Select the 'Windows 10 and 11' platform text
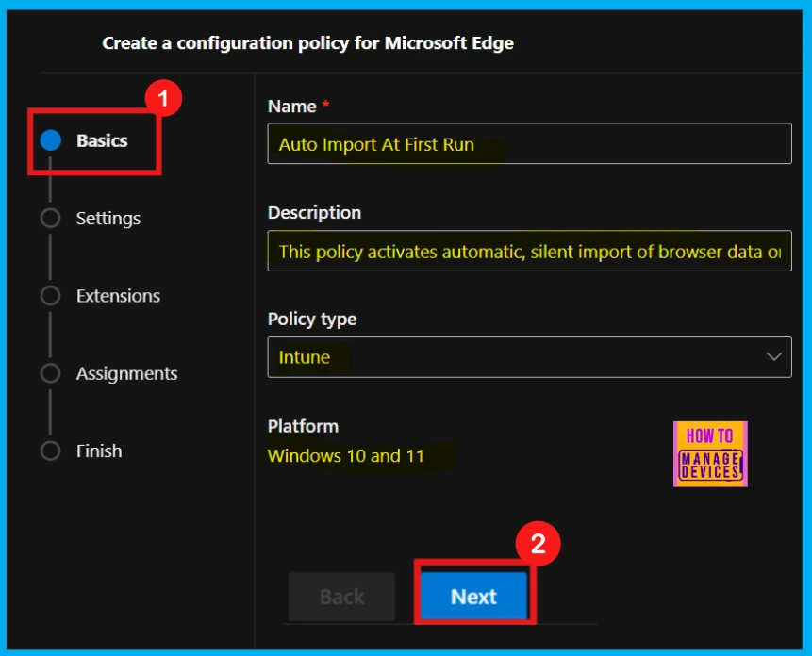This screenshot has width=812, height=656. pos(345,456)
